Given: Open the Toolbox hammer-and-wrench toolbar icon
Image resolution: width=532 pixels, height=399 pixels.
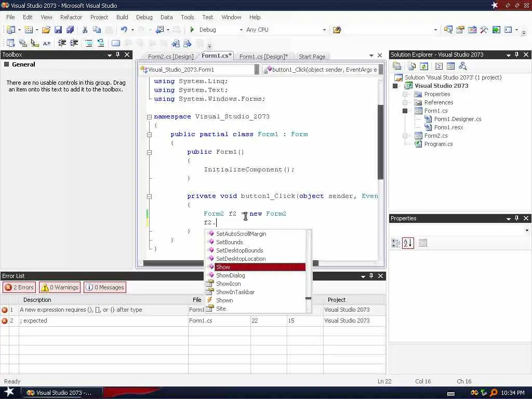Looking at the screenshot, I should pyautogui.click(x=484, y=30).
